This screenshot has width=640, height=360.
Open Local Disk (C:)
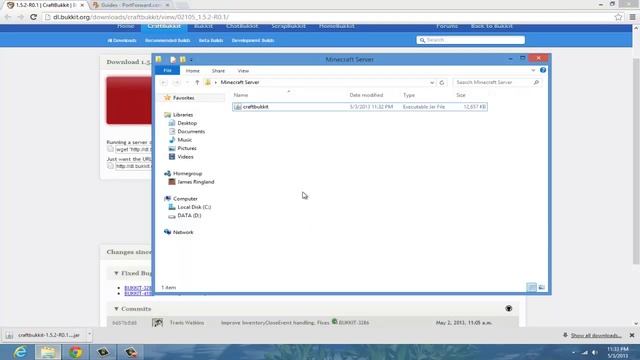(194, 207)
